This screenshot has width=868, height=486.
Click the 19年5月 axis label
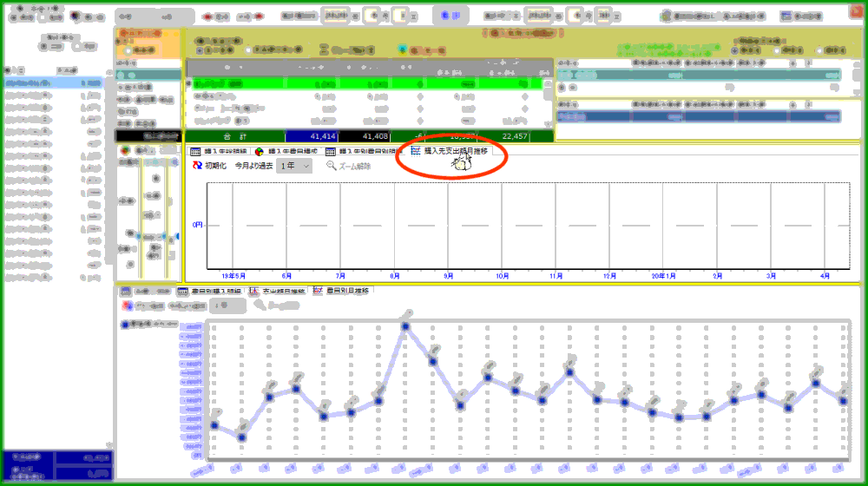(x=233, y=276)
